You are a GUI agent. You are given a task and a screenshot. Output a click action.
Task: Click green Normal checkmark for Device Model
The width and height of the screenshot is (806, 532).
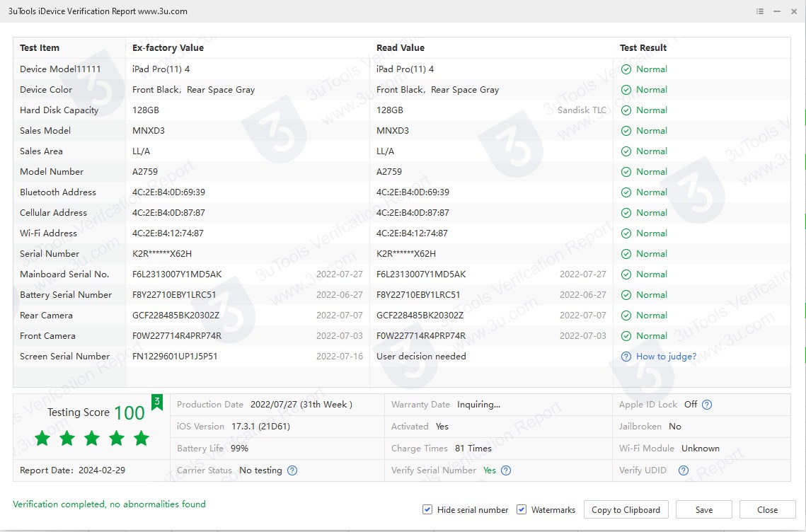click(626, 69)
